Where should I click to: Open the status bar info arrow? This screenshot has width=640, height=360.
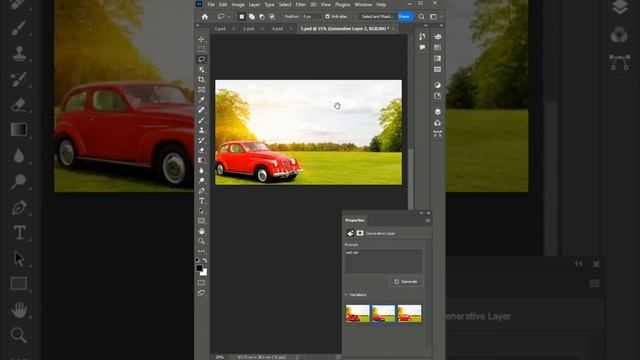coord(297,357)
